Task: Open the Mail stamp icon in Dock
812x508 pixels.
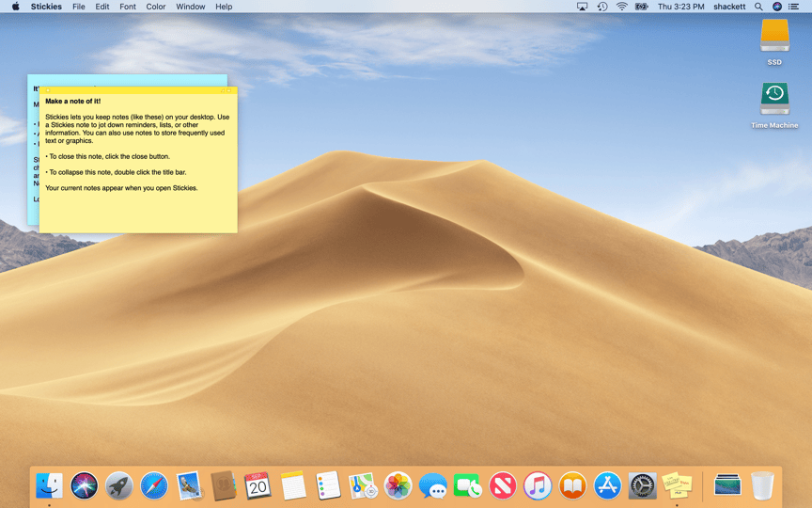Action: click(189, 485)
